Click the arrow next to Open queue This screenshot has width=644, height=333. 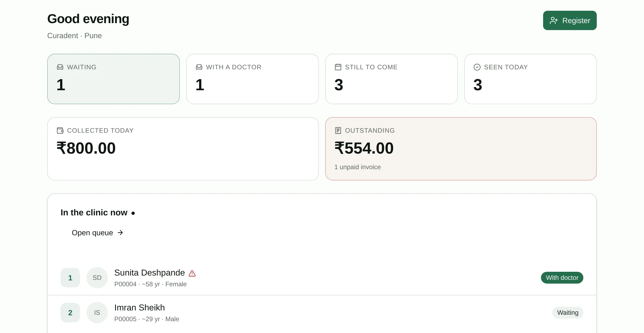[x=120, y=233]
